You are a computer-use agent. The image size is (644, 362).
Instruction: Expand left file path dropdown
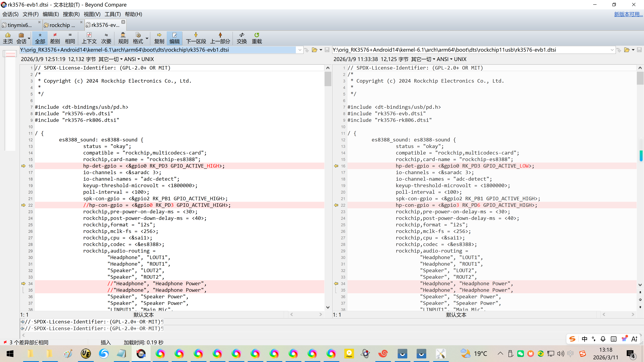[x=300, y=50]
